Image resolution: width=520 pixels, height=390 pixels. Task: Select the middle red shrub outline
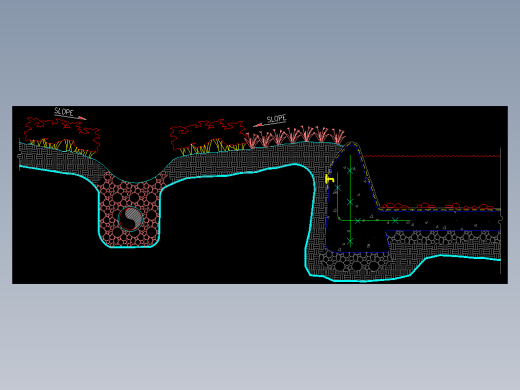coord(207,135)
